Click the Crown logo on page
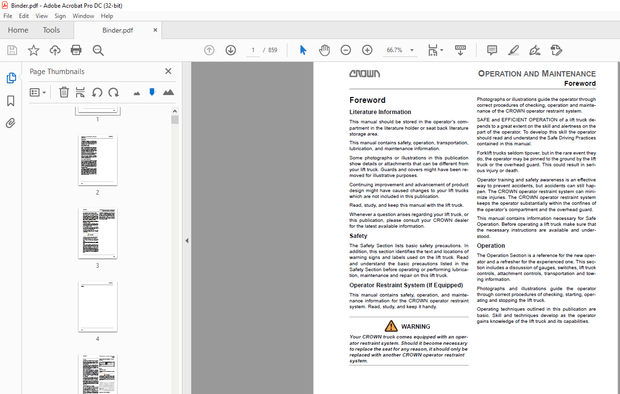 (365, 74)
